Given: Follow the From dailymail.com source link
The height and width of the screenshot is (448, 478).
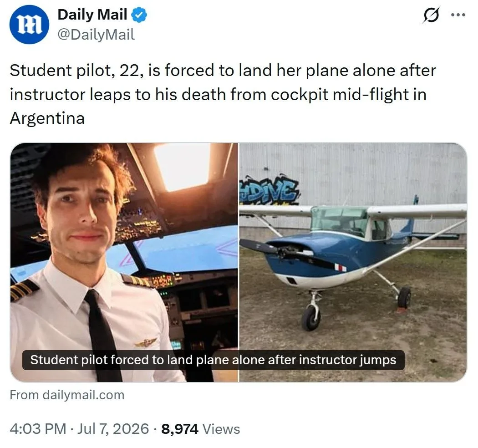Looking at the screenshot, I should click(67, 395).
